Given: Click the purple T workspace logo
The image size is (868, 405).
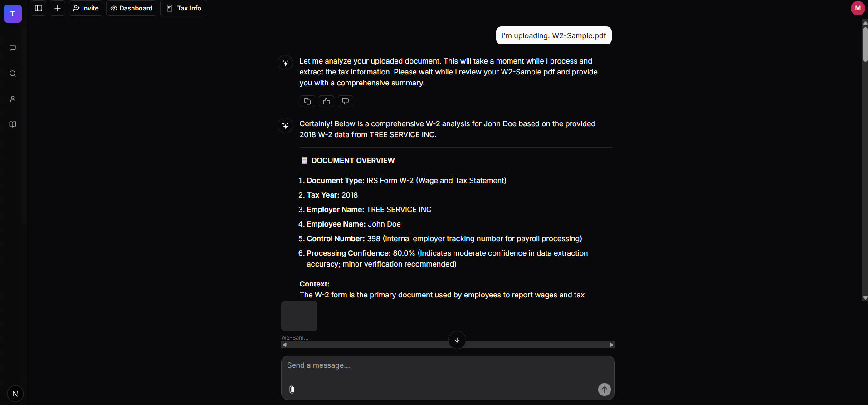Looking at the screenshot, I should tap(13, 14).
